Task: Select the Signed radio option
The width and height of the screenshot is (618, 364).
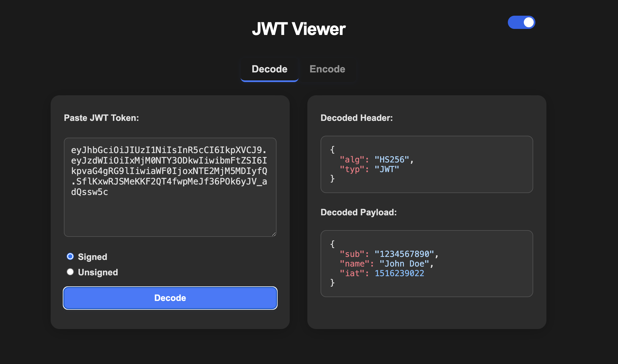Action: pos(70,257)
